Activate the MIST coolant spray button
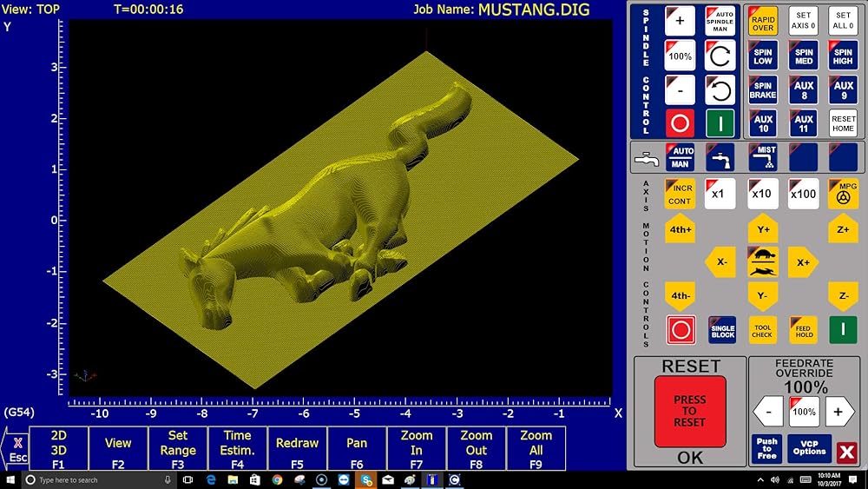 coord(763,157)
